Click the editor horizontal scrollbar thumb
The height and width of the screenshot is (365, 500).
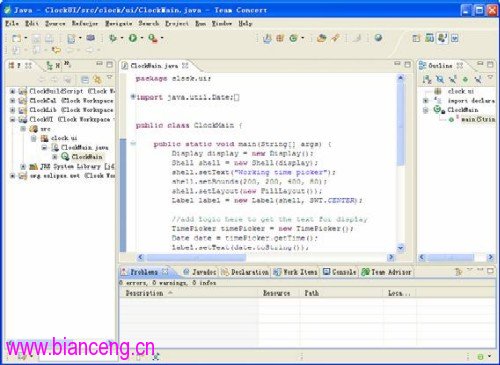click(196, 257)
